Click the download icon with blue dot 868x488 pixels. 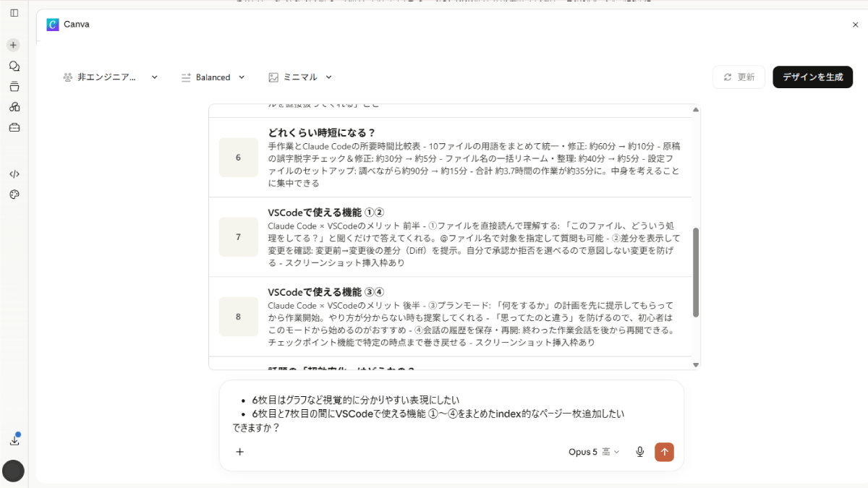pyautogui.click(x=14, y=440)
